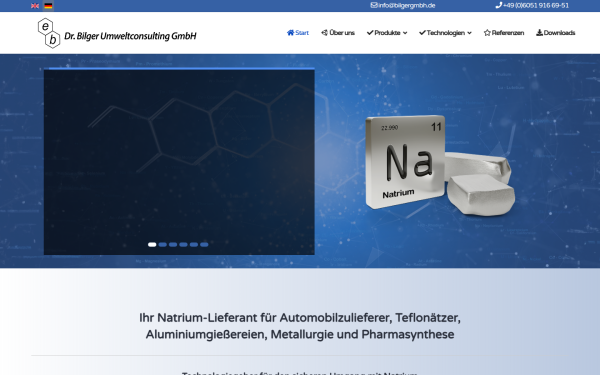600x375 pixels.
Task: Click the eb hexagon company logo
Action: 49,33
